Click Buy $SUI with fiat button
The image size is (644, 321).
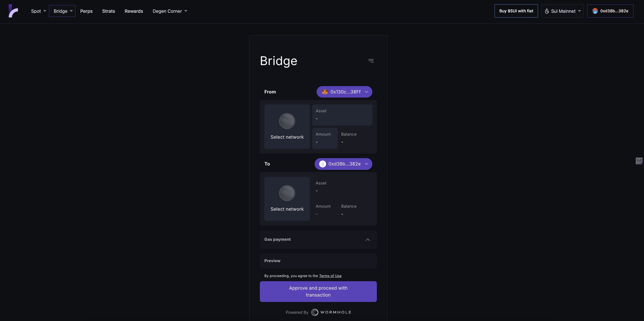(x=516, y=11)
